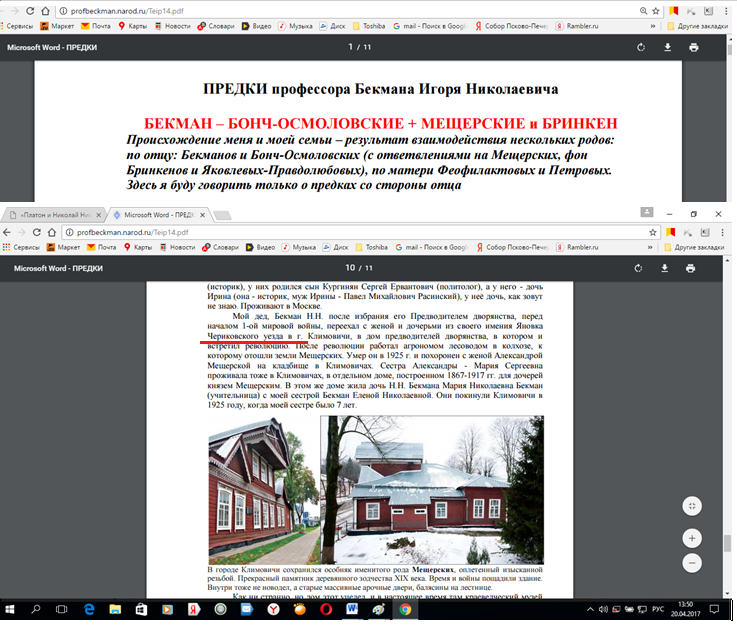The height and width of the screenshot is (627, 737).
Task: Open Toshiba bookmark folder in upper window
Action: point(369,26)
